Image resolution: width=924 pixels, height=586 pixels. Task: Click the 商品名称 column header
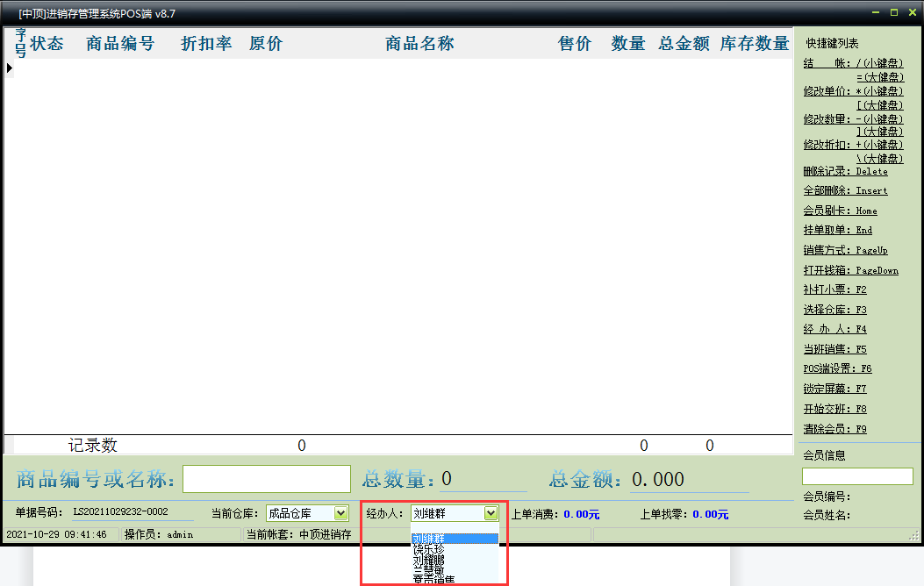click(419, 44)
